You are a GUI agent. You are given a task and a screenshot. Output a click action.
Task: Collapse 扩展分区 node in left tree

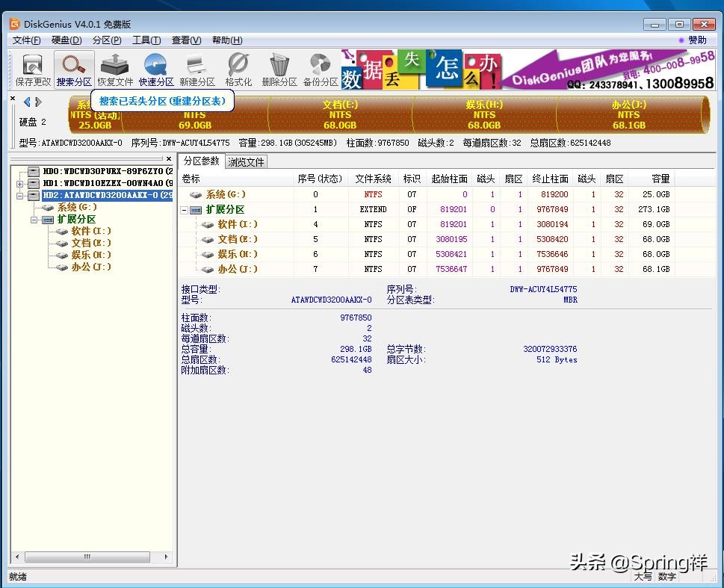pos(34,220)
